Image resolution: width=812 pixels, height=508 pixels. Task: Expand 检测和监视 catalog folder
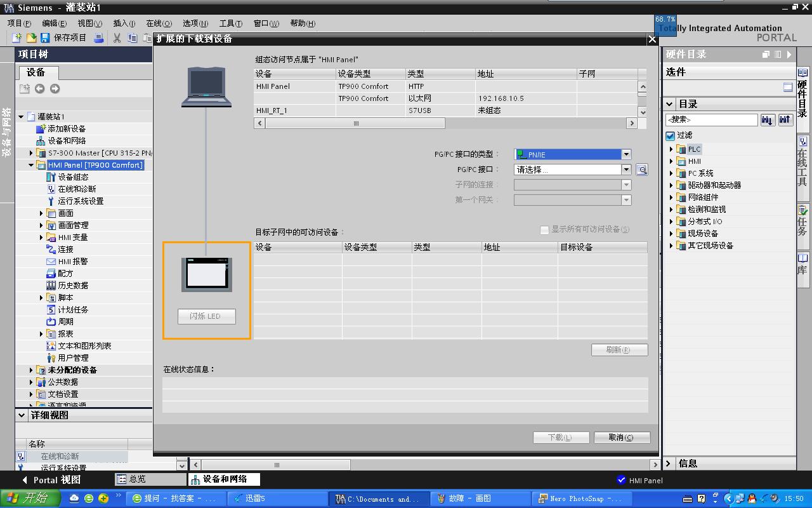[x=671, y=210]
